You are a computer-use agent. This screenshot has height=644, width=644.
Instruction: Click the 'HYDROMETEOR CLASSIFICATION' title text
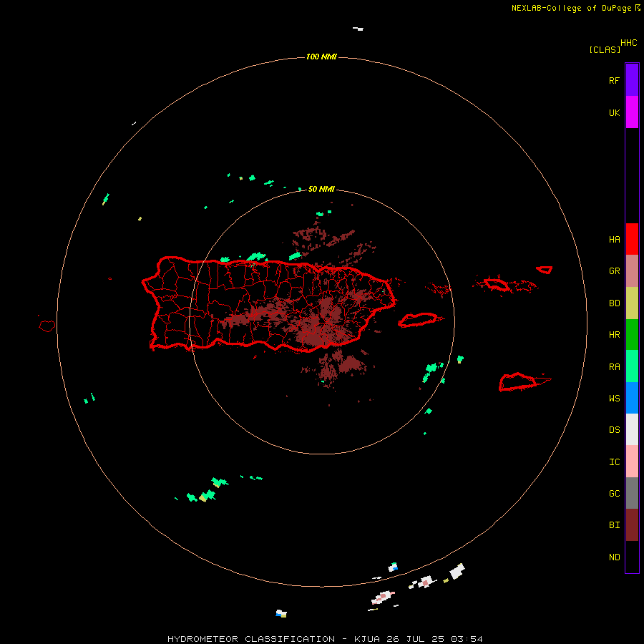click(x=251, y=639)
